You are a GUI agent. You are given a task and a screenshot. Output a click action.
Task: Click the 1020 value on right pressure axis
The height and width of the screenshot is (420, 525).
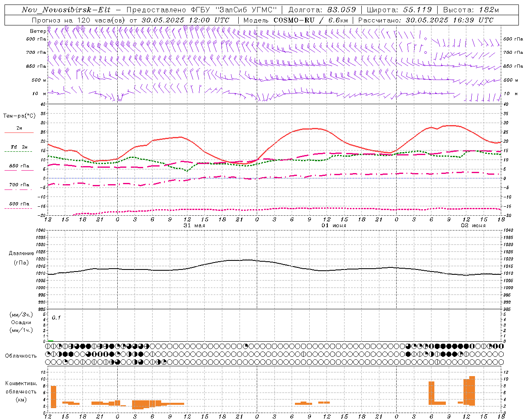coord(509,259)
